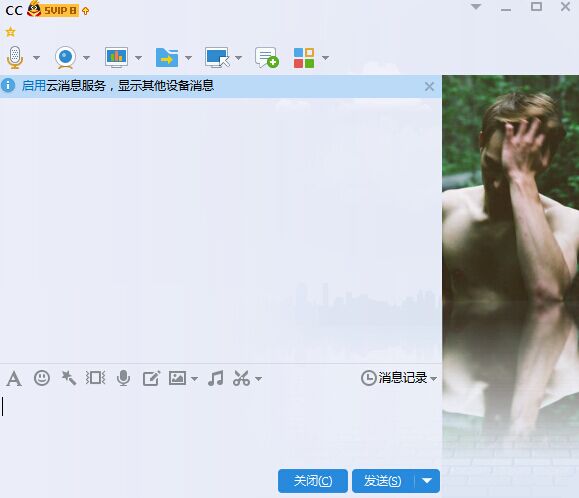The width and height of the screenshot is (579, 498).
Task: Click the 启用 link for cloud messages
Action: pos(34,86)
